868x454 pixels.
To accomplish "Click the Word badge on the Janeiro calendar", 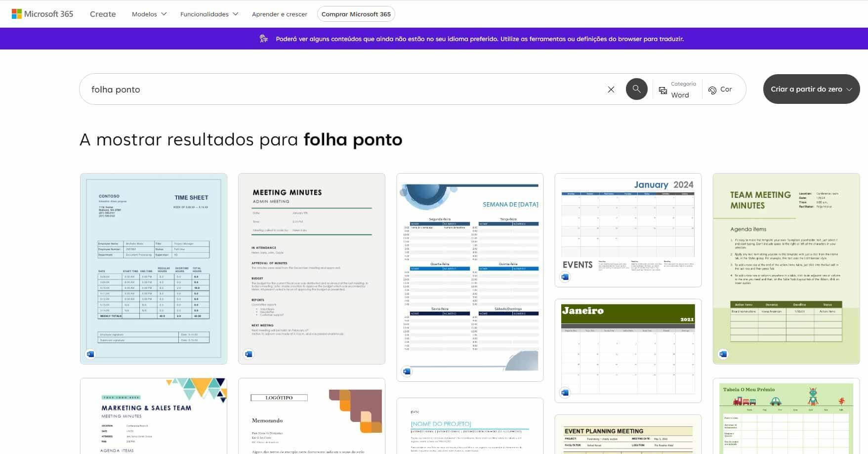I will pos(565,392).
